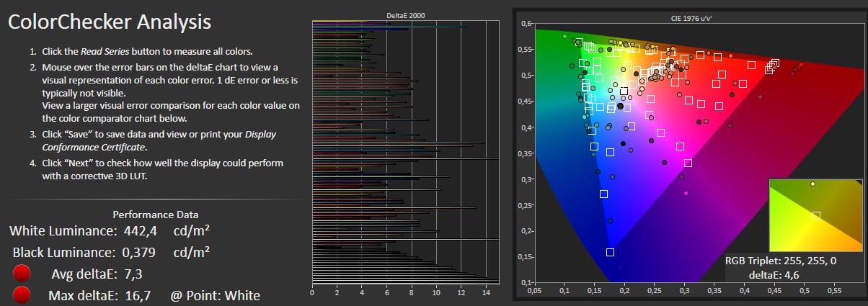This screenshot has width=868, height=306.
Task: Click the longest bar at top of DeltaE chart
Action: 389,27
